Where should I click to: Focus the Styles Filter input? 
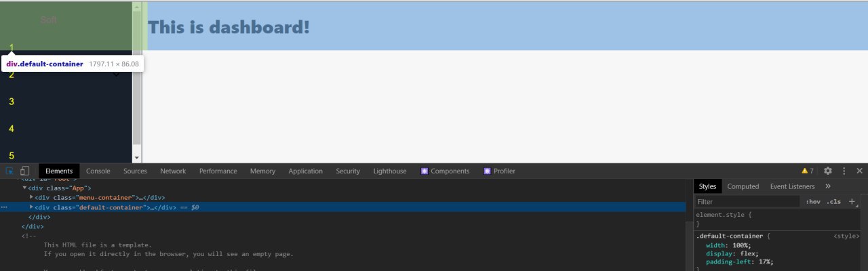tap(747, 202)
